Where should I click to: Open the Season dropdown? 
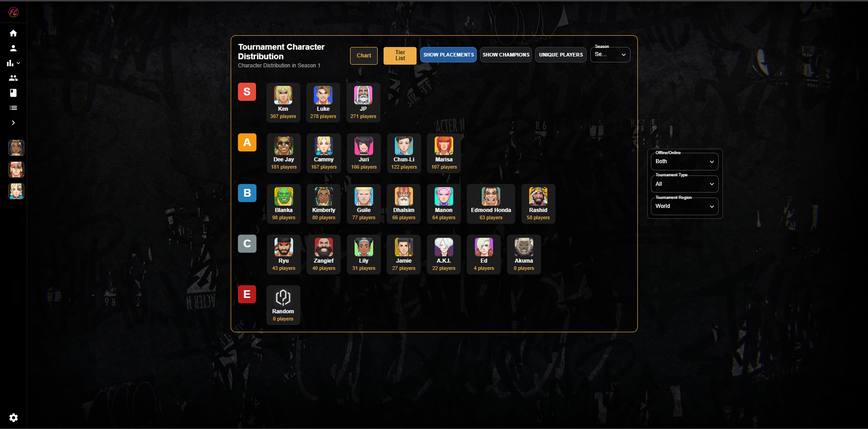[x=610, y=55]
